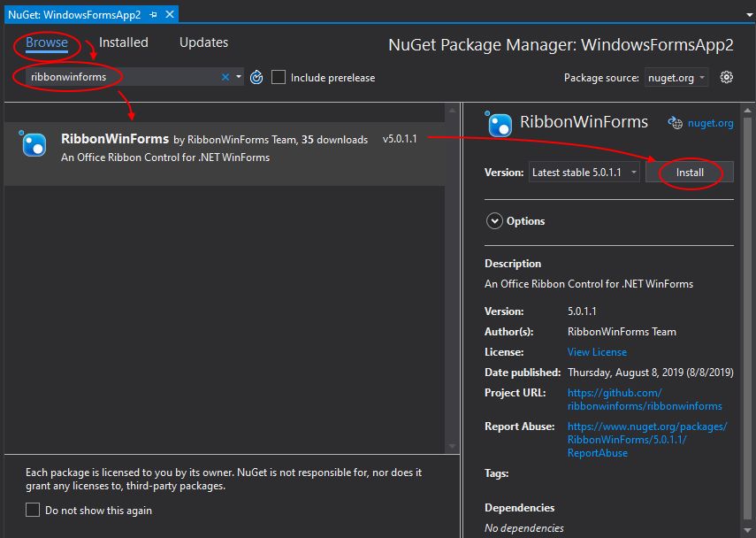Click the globe icon beside nuget.org

coord(675,123)
